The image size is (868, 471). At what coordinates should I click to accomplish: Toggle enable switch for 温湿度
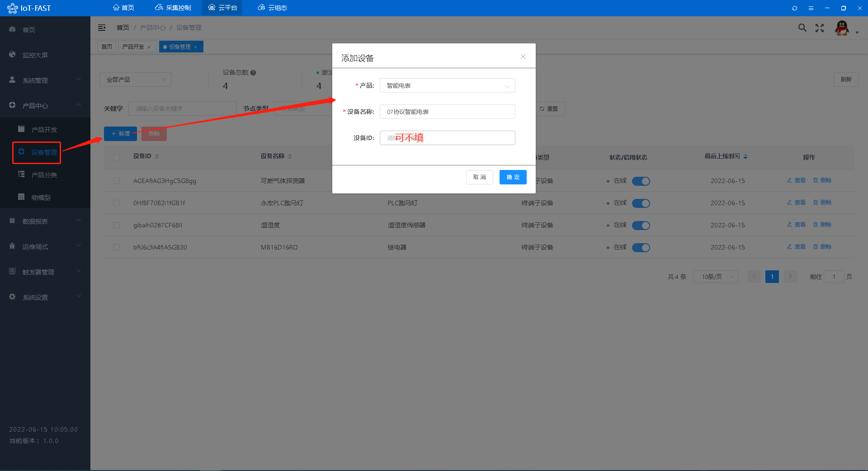[641, 226]
